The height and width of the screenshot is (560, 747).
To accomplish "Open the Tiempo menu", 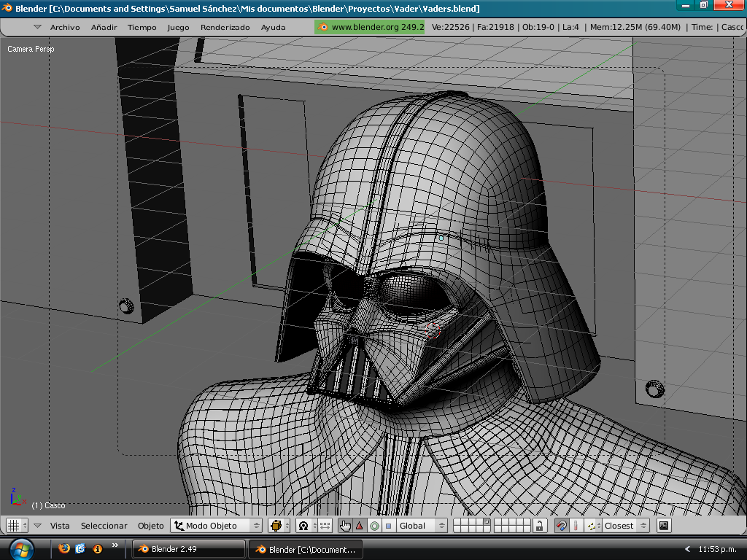I will [x=142, y=27].
